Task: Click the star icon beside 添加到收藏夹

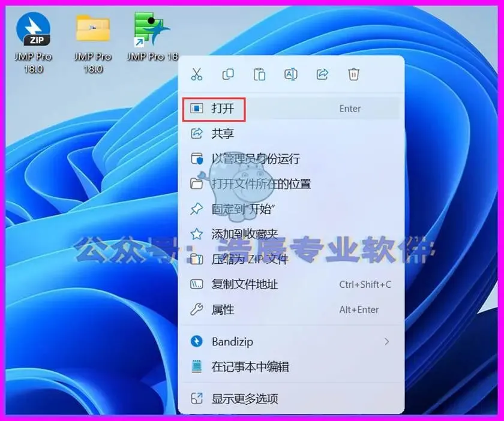Action: 196,234
